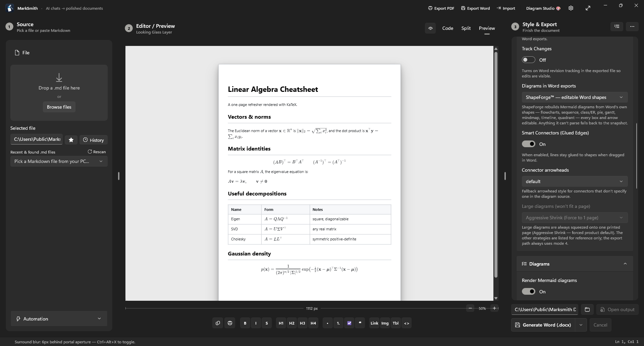This screenshot has width=644, height=346.
Task: Click Export PDF in the top bar
Action: (441, 8)
